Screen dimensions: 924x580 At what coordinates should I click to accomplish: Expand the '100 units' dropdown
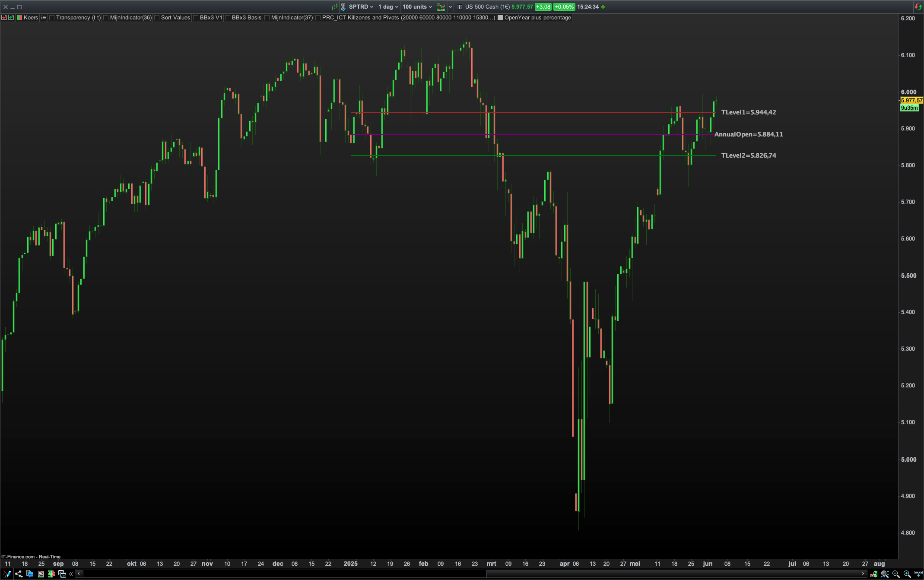click(417, 7)
